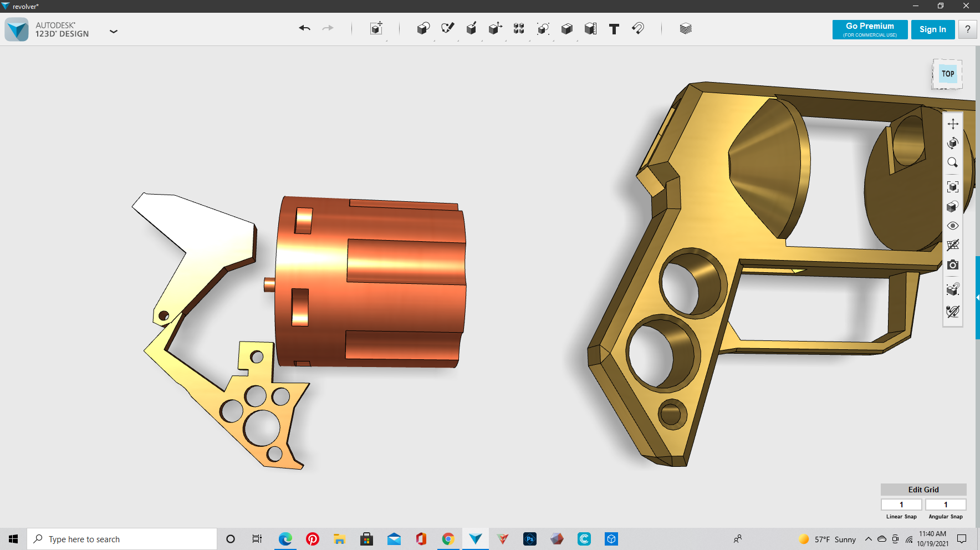Open the Pattern tool with four cubes

(x=519, y=28)
